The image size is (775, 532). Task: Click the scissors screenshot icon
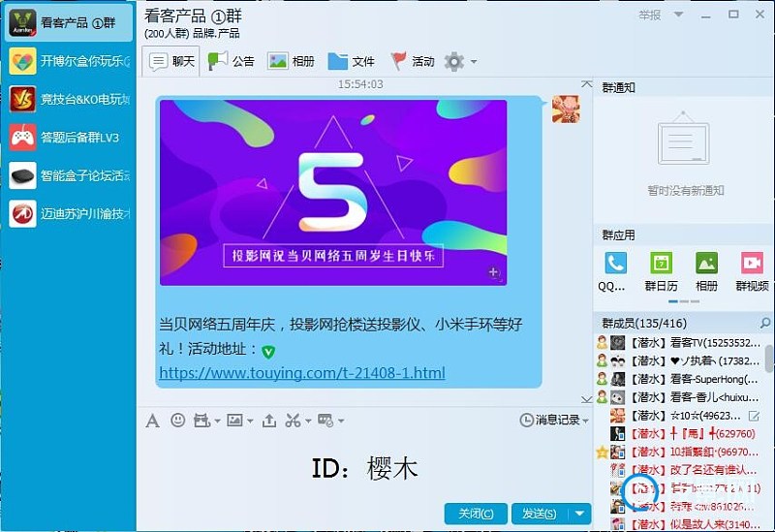click(293, 421)
